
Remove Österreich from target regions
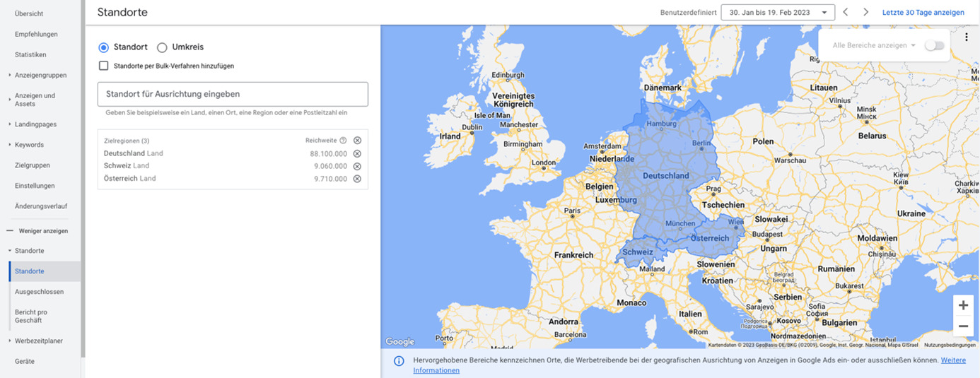tap(357, 179)
